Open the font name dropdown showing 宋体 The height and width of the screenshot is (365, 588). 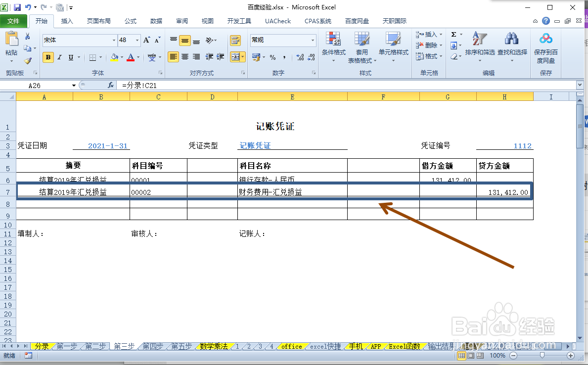[79, 39]
